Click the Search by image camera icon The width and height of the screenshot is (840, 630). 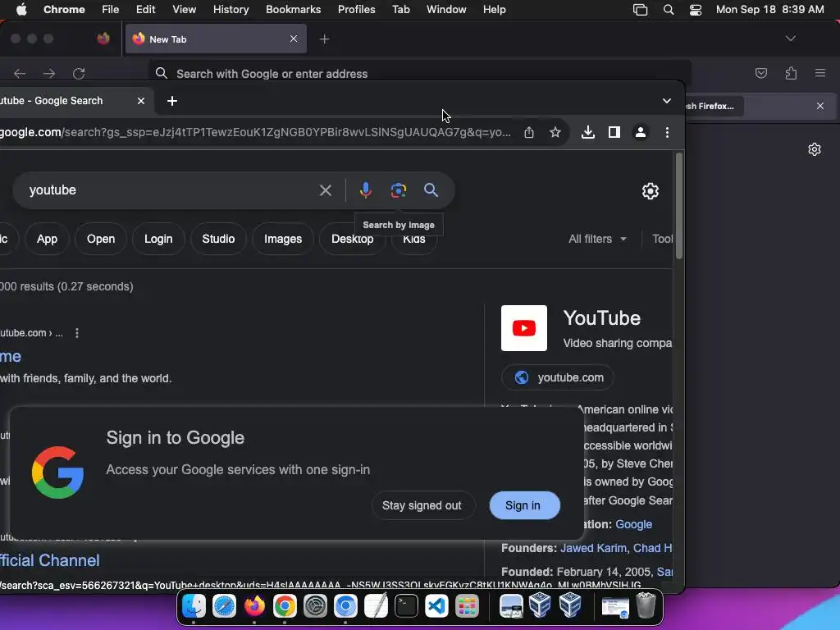[x=398, y=190]
